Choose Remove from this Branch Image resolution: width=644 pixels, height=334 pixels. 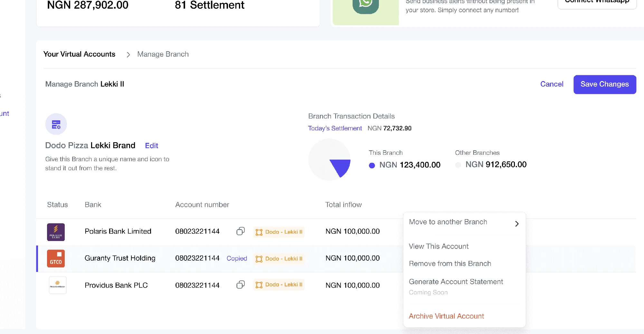click(x=450, y=264)
